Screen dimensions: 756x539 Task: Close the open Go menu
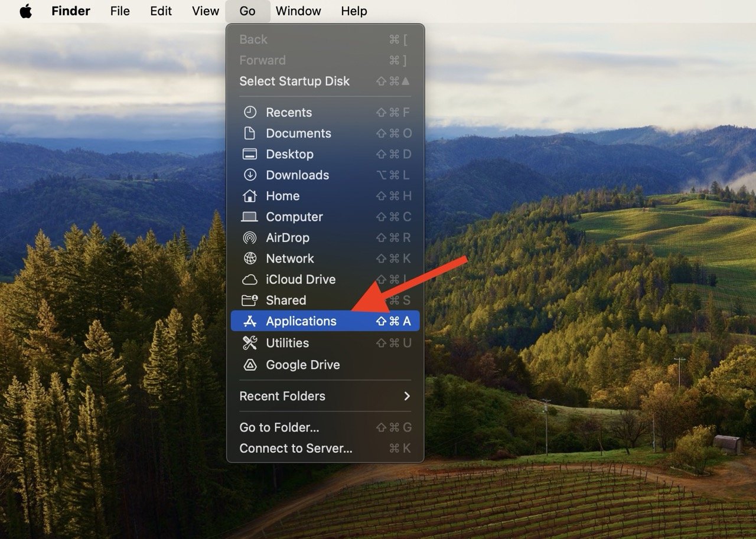[247, 11]
